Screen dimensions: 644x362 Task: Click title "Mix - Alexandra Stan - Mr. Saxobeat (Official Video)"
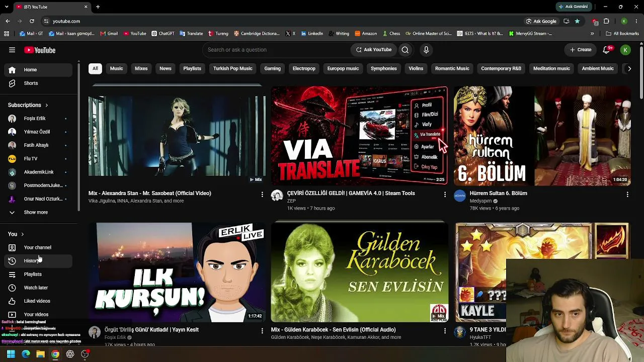coord(150,193)
